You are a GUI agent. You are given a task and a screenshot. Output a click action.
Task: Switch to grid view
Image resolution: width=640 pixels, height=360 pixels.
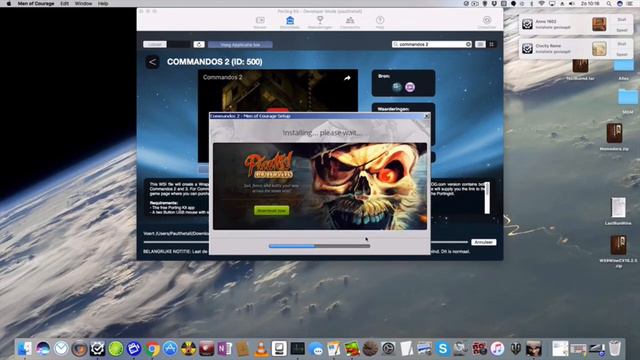[491, 44]
